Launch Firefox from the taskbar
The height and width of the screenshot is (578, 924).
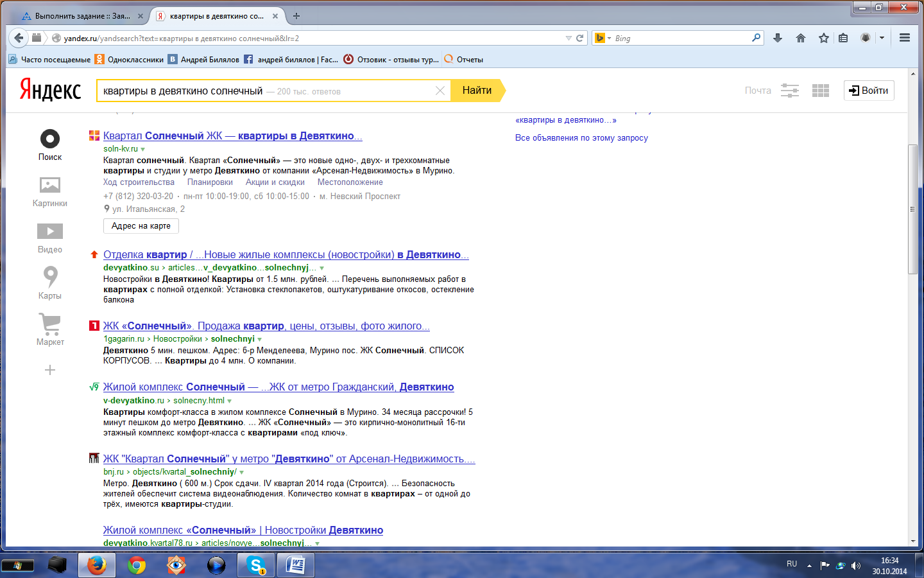(x=97, y=565)
